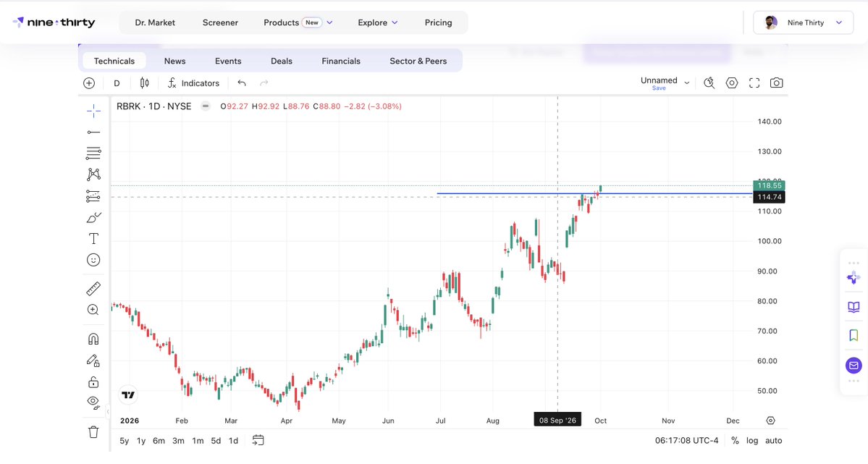Viewport: 868px width, 464px height.
Task: Switch to the Events tab
Action: point(228,61)
